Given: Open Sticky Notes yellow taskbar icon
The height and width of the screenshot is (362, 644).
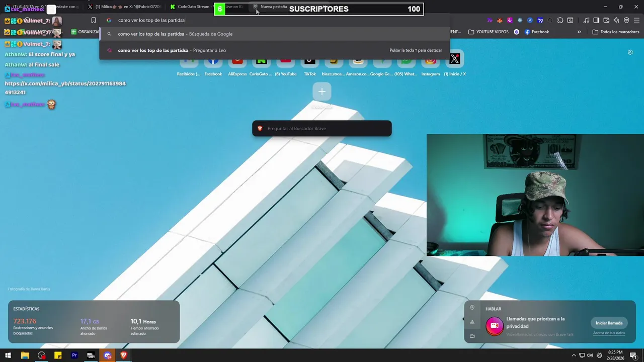Looking at the screenshot, I should pos(58,355).
